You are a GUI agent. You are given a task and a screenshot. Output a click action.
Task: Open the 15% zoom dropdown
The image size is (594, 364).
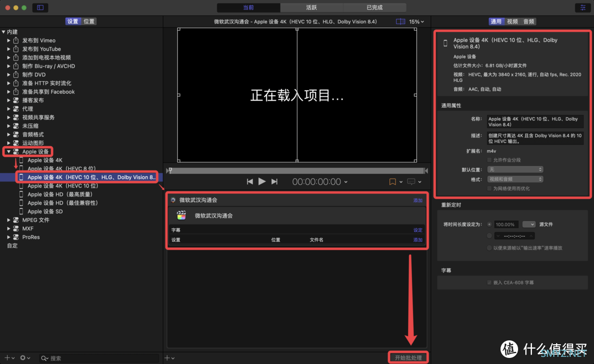(416, 21)
